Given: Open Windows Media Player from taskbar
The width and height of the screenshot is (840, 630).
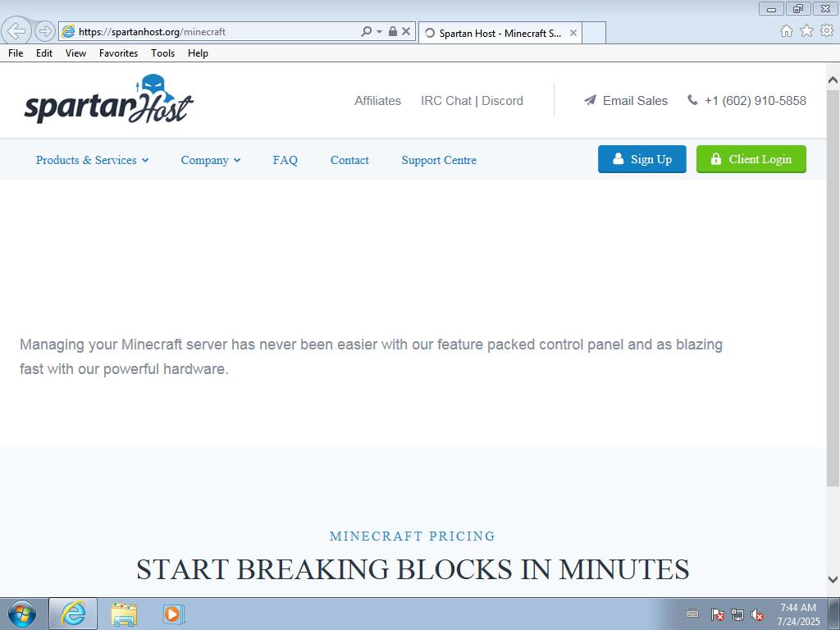Looking at the screenshot, I should coord(174,614).
